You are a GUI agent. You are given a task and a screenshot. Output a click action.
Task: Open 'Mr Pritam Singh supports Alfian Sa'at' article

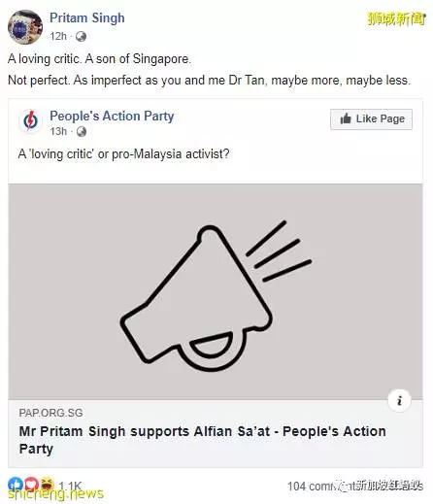tap(203, 440)
